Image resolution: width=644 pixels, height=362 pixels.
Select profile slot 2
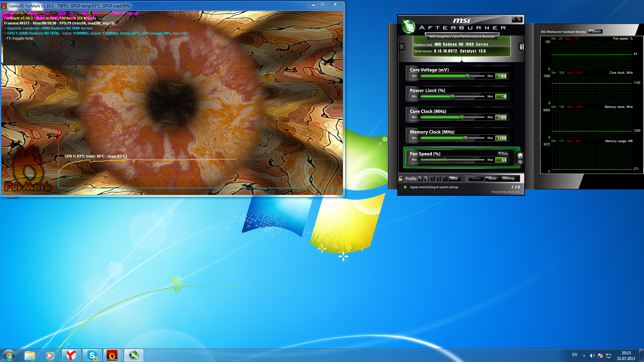coord(426,179)
